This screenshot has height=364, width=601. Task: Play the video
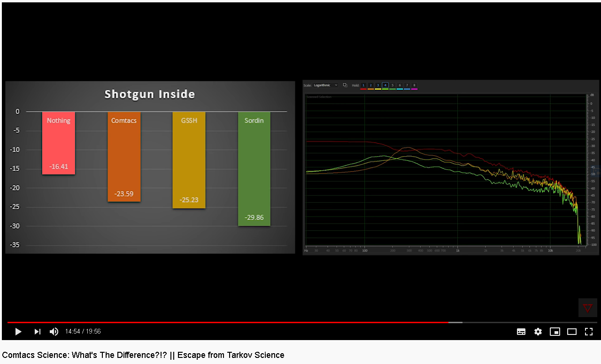[x=18, y=332]
